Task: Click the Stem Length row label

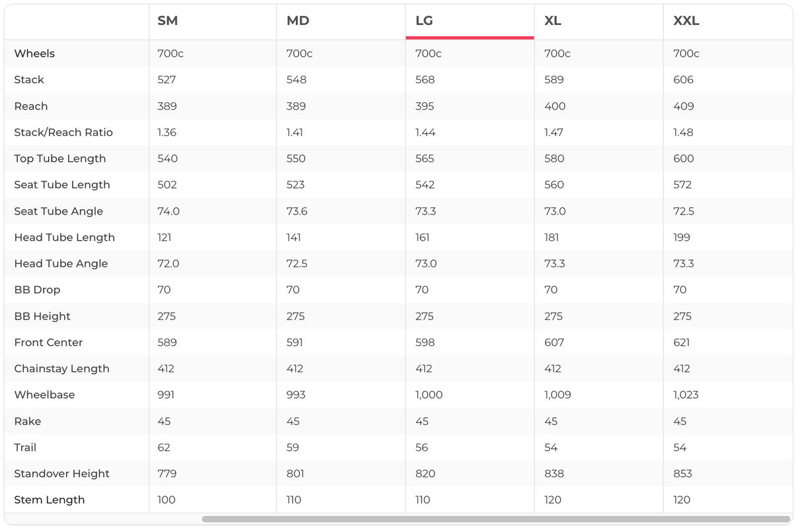Action: 50,500
